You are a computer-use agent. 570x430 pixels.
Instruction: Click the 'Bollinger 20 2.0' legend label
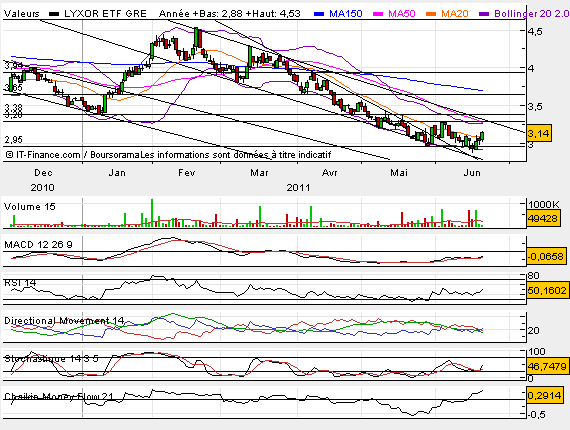coord(531,14)
